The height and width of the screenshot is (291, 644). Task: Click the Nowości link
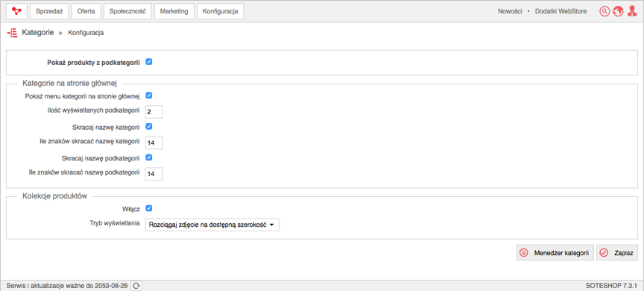click(510, 11)
